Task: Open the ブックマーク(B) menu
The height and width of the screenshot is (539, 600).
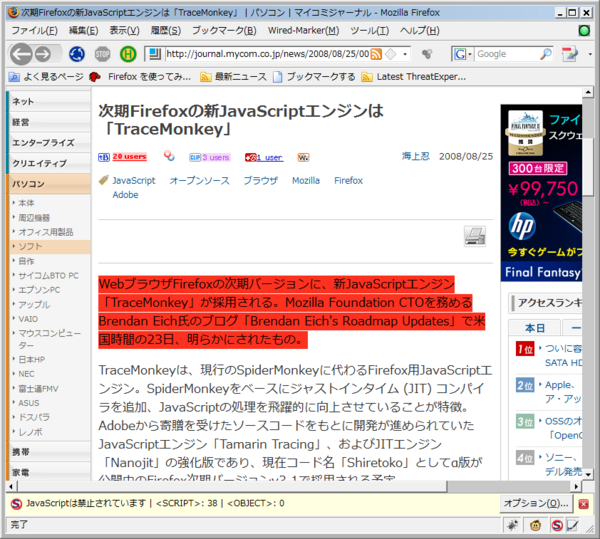Action: coord(224,31)
